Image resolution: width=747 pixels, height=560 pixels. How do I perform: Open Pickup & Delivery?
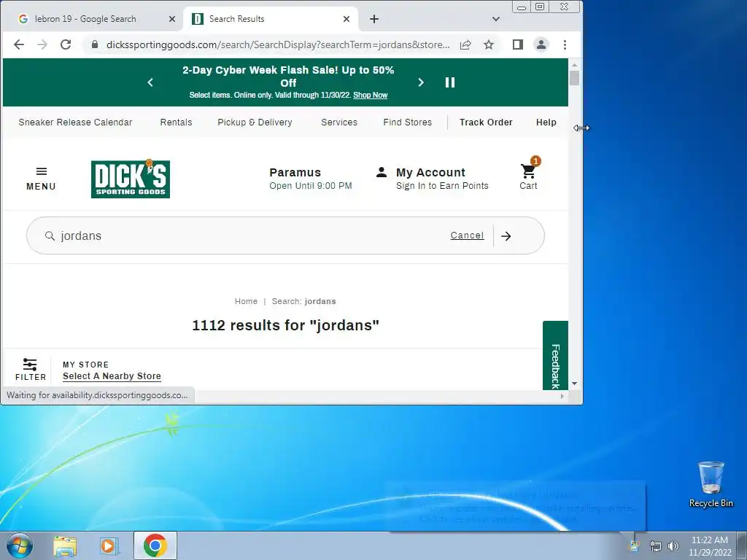point(255,122)
